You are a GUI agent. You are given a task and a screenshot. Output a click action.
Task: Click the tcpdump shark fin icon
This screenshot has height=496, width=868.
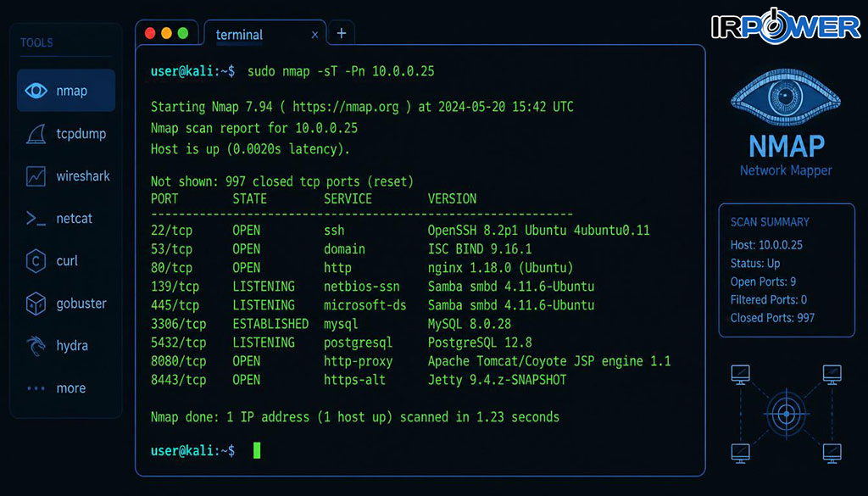pos(36,133)
